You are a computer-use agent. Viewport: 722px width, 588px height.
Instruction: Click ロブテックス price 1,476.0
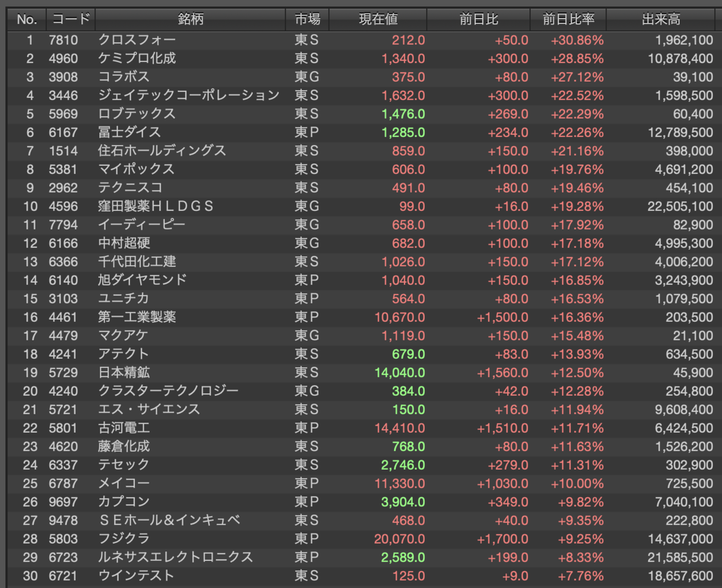[x=403, y=114]
